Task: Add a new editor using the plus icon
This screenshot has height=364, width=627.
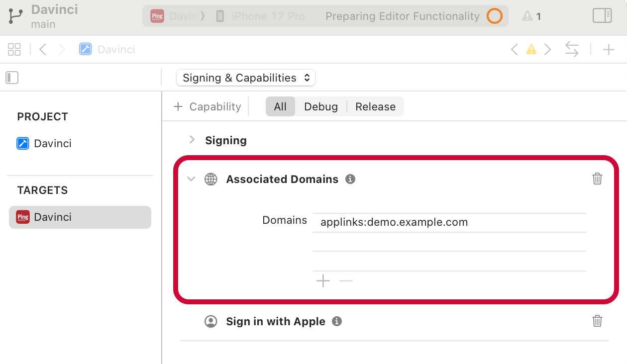Action: 609,49
